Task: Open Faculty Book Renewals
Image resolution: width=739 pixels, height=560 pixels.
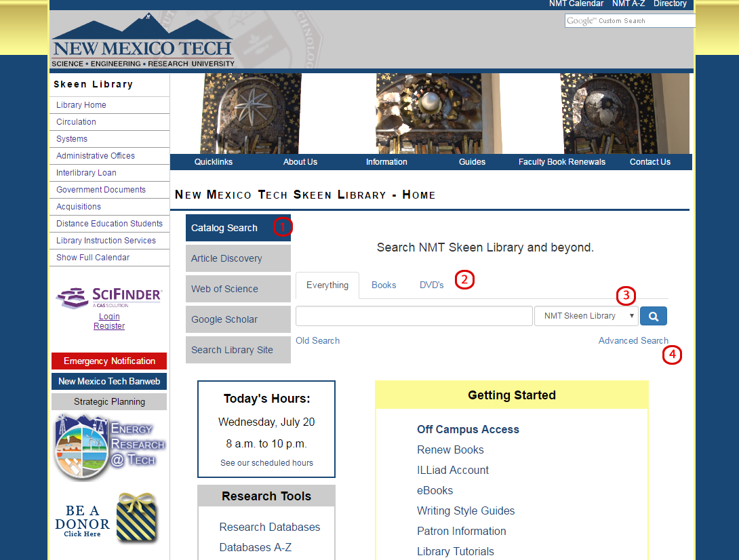Action: [562, 161]
